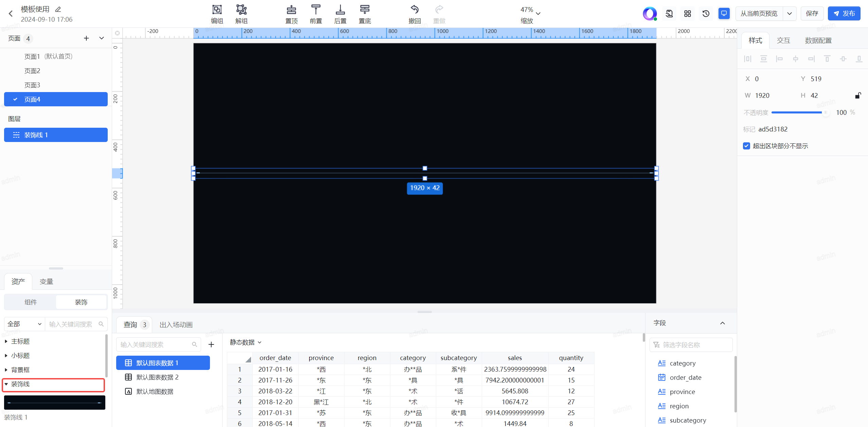Click the 置顶 bring-to-top icon
The width and height of the screenshot is (868, 427).
coord(291,10)
